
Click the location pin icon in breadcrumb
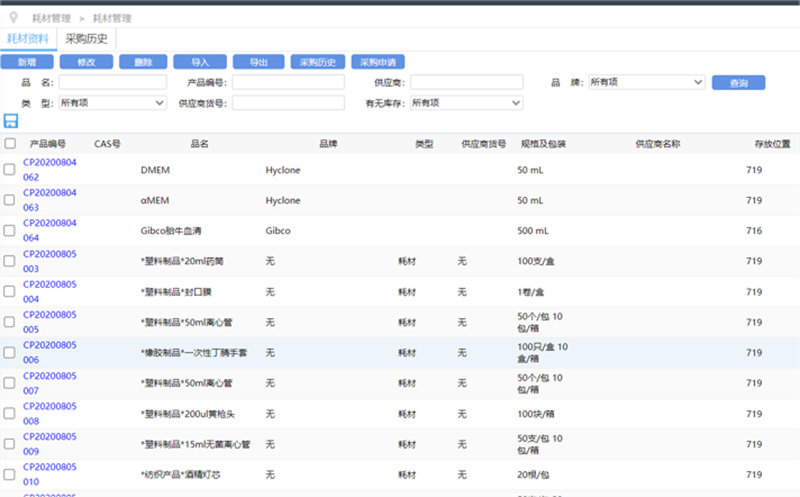pyautogui.click(x=13, y=17)
